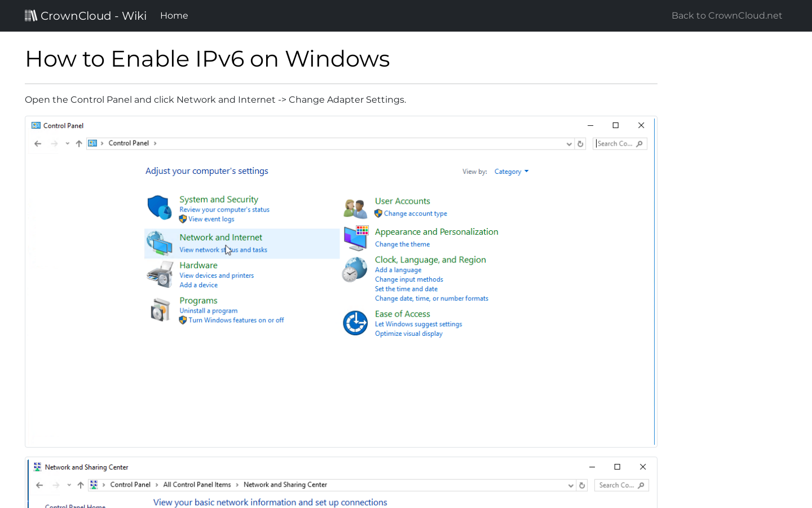Open User Accounts heading

tap(403, 201)
